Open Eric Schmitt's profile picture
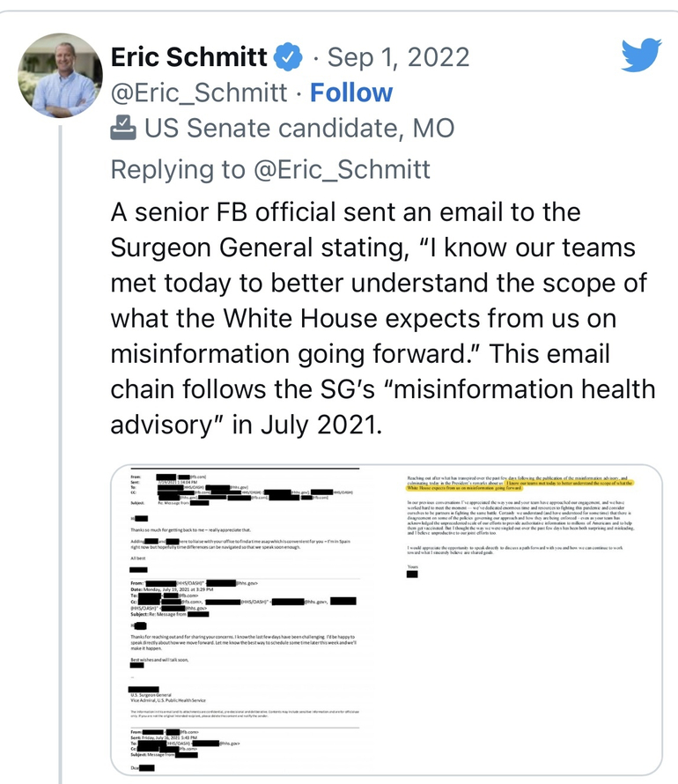This screenshot has height=784, width=678. coord(61,77)
